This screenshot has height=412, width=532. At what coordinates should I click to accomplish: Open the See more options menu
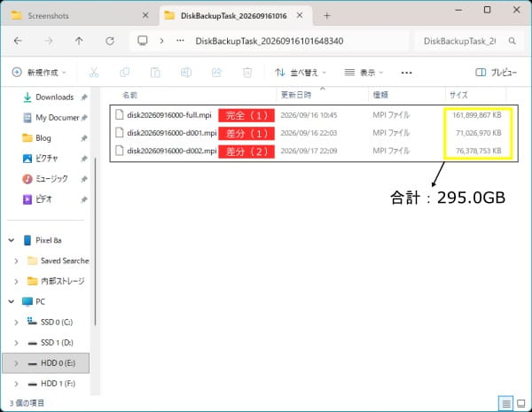pos(406,73)
